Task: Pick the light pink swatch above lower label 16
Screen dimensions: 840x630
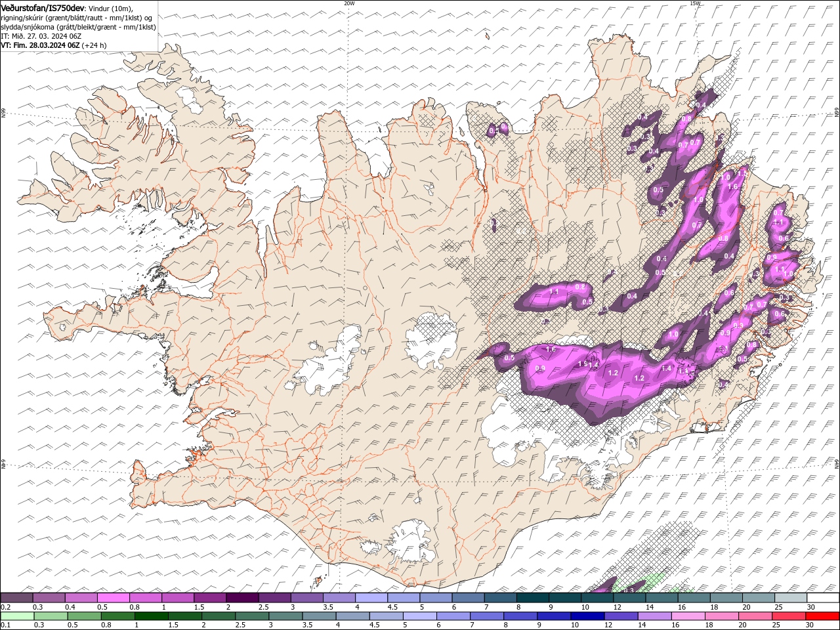Action: click(689, 616)
